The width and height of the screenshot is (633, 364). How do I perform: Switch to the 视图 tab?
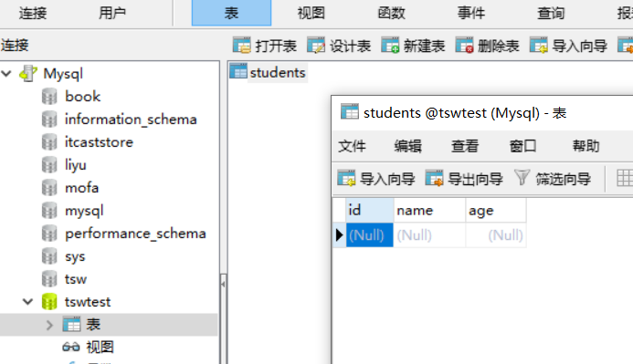[311, 13]
